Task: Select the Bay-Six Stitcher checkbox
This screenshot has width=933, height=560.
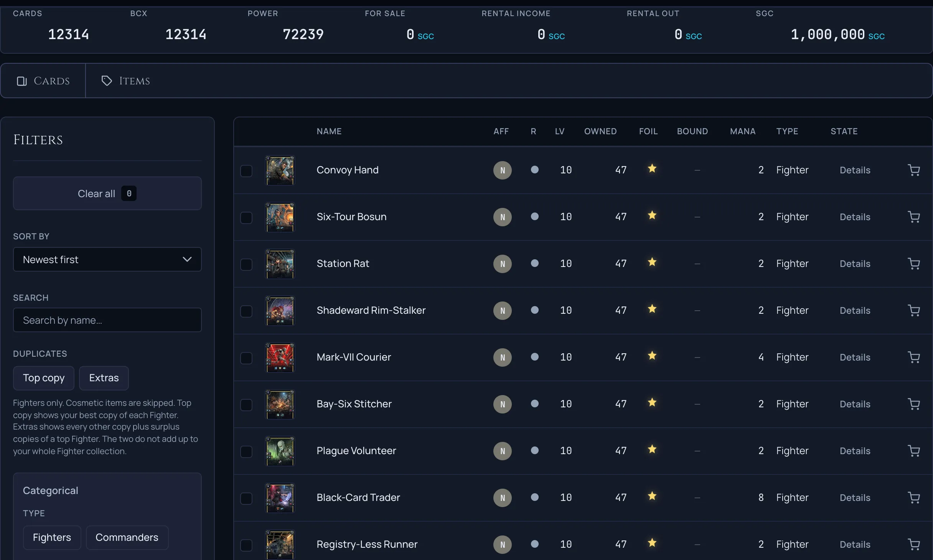Action: pos(246,405)
